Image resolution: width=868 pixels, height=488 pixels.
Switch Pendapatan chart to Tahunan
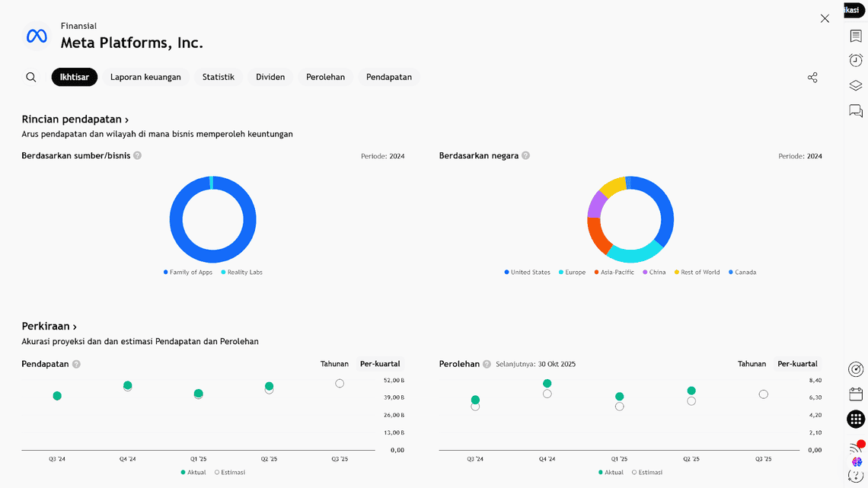point(334,364)
